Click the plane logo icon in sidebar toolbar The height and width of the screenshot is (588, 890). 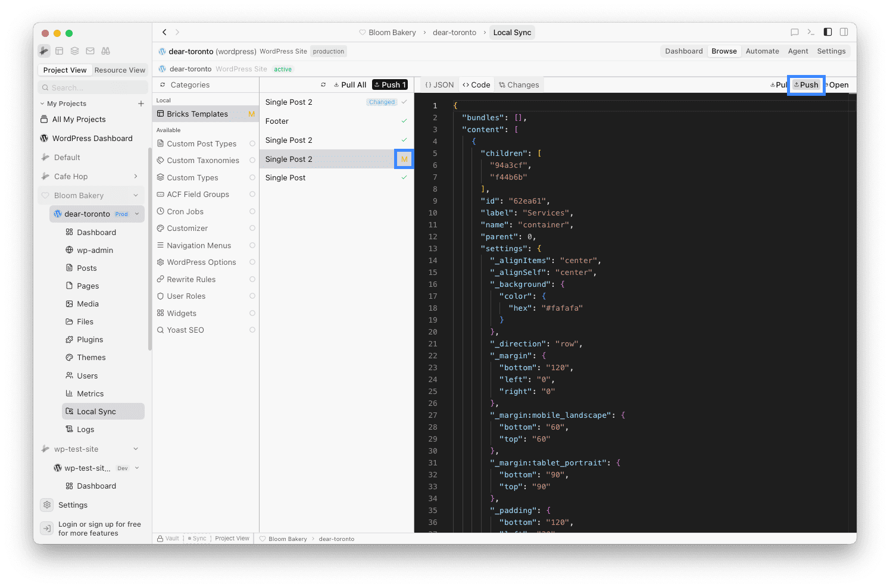pos(44,51)
